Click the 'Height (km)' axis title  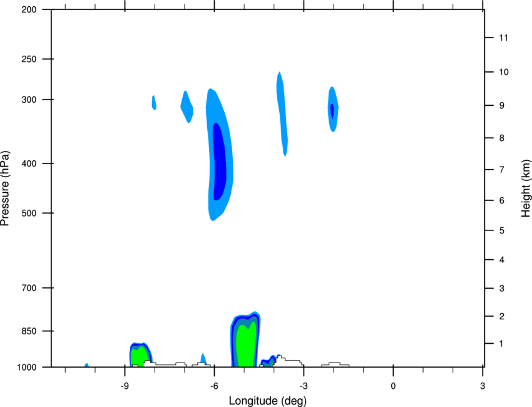click(526, 188)
